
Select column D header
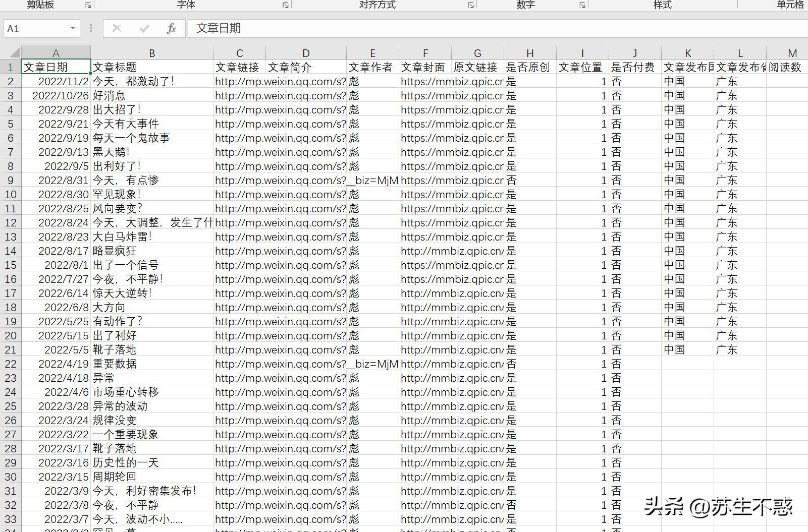tap(306, 53)
